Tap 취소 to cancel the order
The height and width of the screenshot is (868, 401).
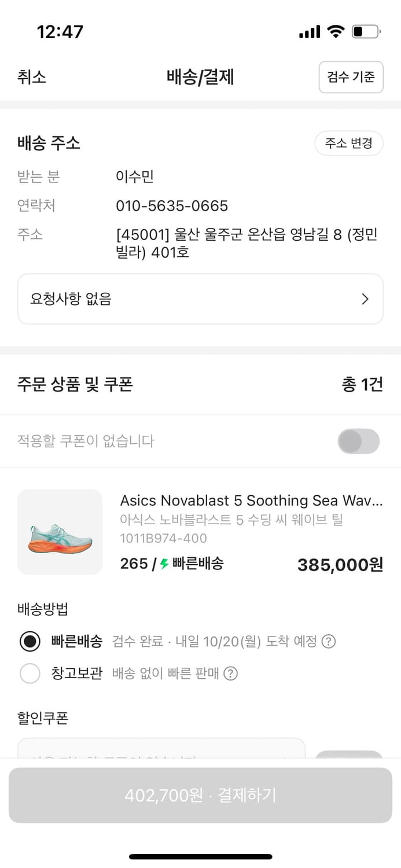32,77
